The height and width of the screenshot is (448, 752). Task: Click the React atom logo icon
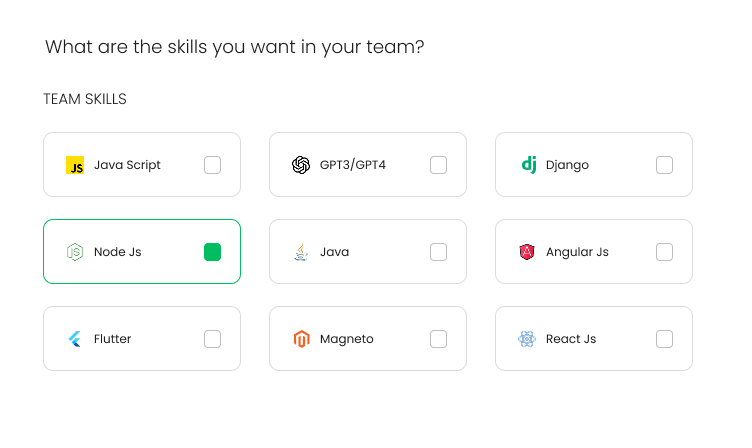click(x=527, y=339)
